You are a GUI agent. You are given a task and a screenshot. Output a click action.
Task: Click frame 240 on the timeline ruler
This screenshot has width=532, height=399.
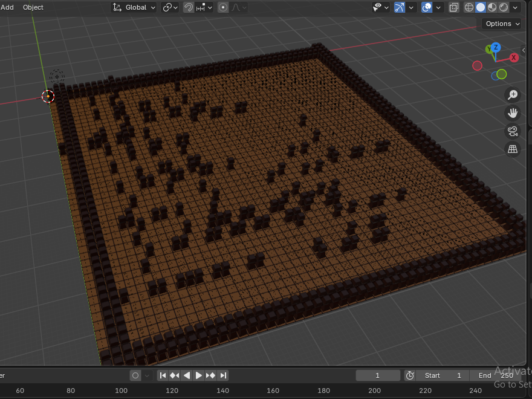tap(475, 391)
